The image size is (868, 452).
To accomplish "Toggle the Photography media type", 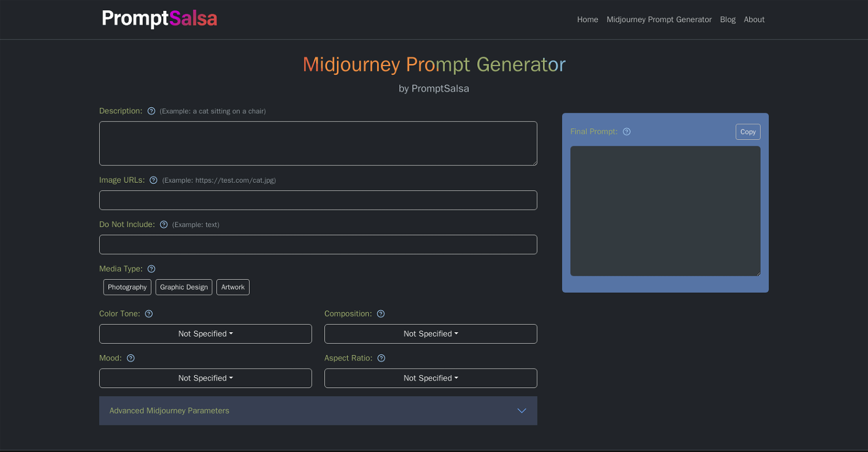I will click(x=127, y=287).
